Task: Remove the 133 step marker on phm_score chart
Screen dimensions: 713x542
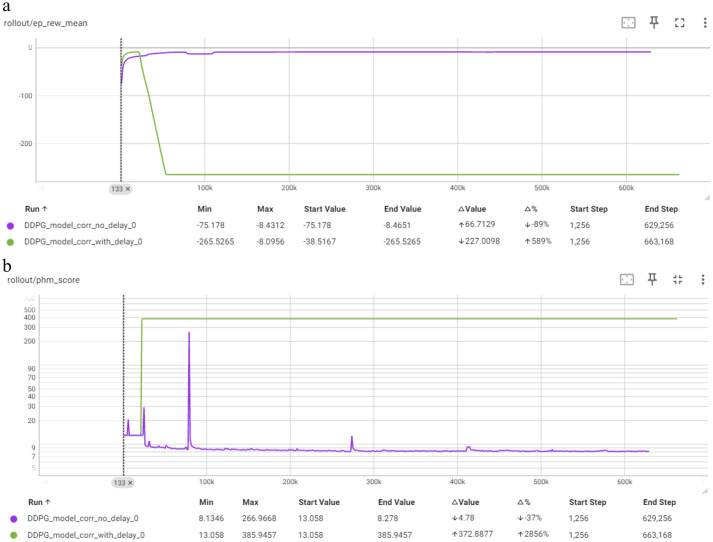Action: coord(130,483)
